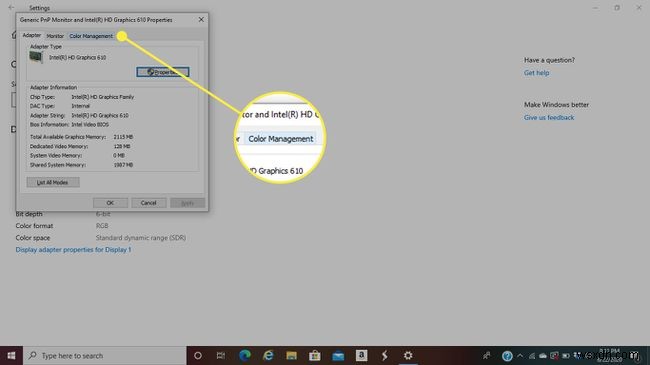Confirm the dialog with OK

click(x=110, y=203)
